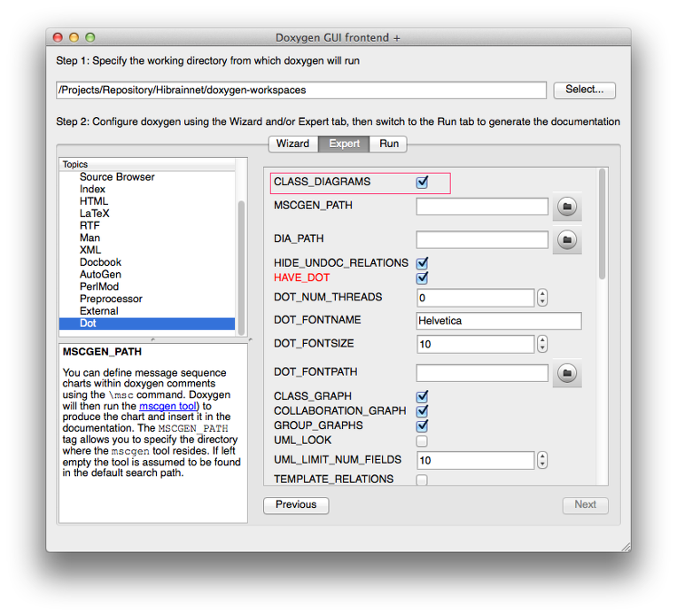The width and height of the screenshot is (677, 616).
Task: Click the working directory path field
Action: pos(301,90)
